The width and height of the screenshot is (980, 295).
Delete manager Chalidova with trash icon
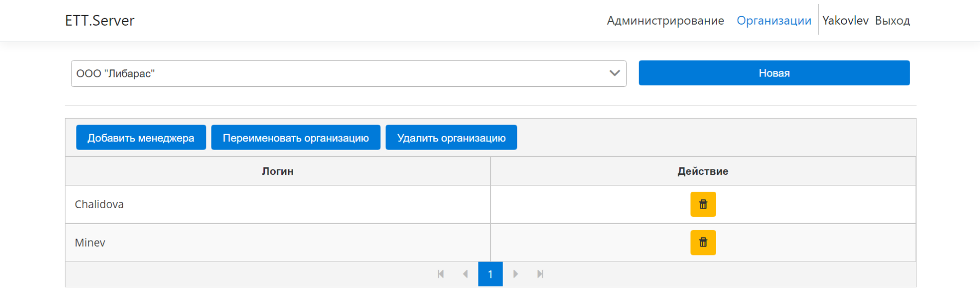point(703,205)
